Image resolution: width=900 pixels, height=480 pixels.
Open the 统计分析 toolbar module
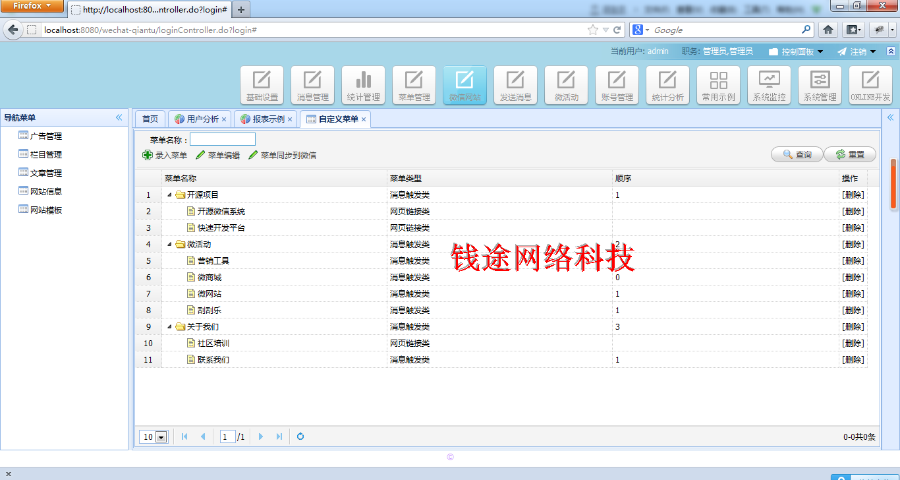(x=668, y=85)
